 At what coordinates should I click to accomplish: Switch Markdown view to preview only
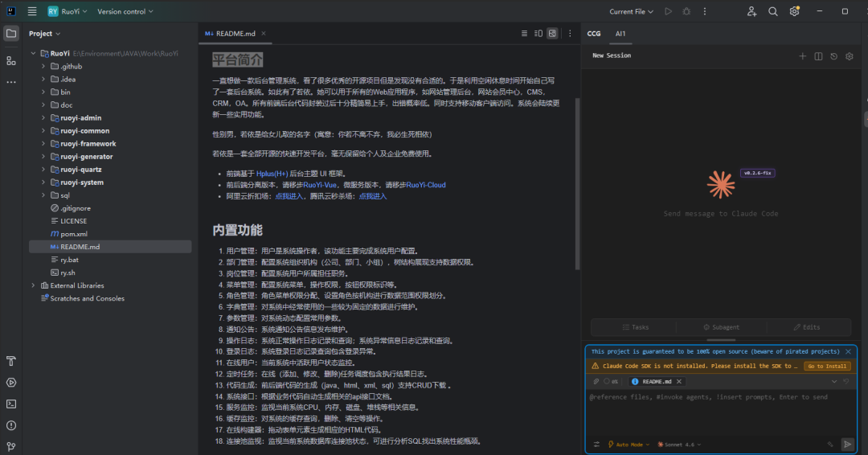[552, 33]
